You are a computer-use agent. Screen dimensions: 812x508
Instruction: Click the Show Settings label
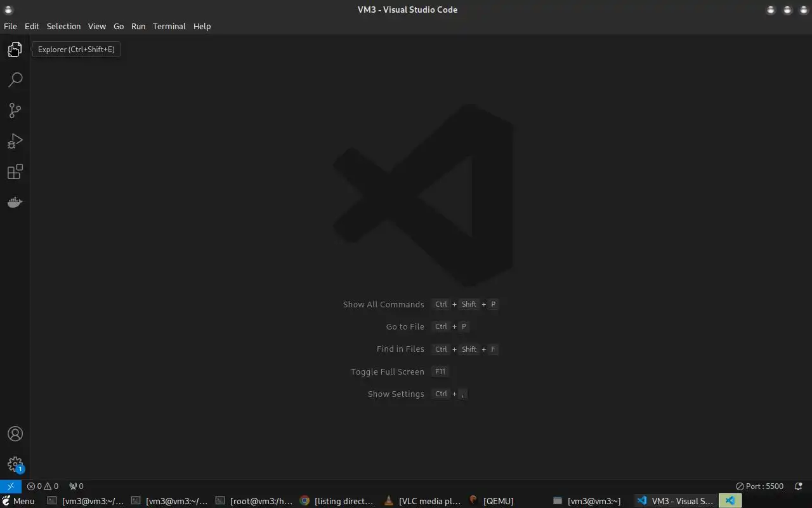[x=396, y=394]
